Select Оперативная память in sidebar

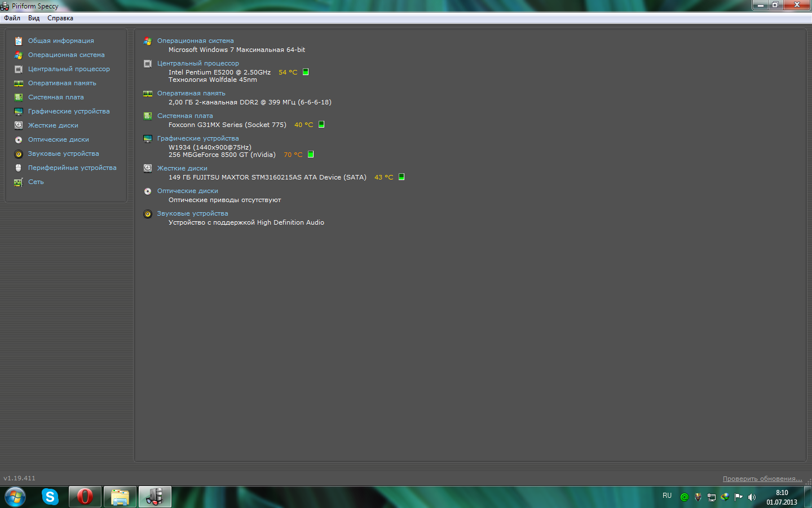(x=62, y=83)
